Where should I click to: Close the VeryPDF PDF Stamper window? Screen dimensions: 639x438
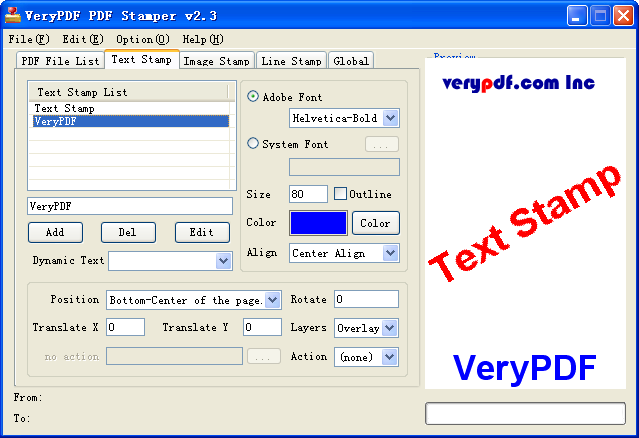(624, 15)
